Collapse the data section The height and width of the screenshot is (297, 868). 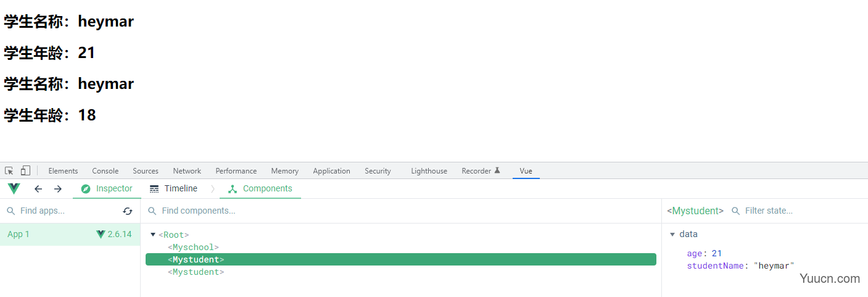672,235
